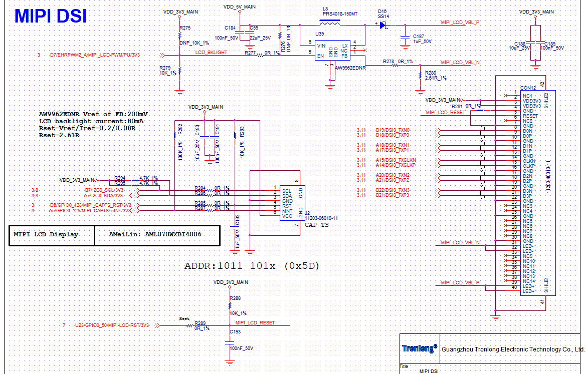Select resistor R294 4.7K 1%
Screen dimensions: 588x374
click(135, 180)
